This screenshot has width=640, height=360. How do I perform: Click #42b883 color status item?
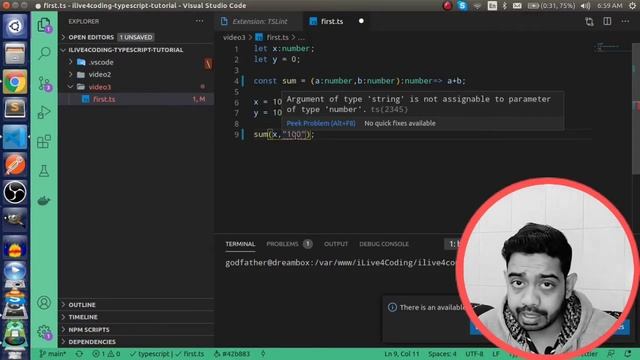[x=232, y=354]
